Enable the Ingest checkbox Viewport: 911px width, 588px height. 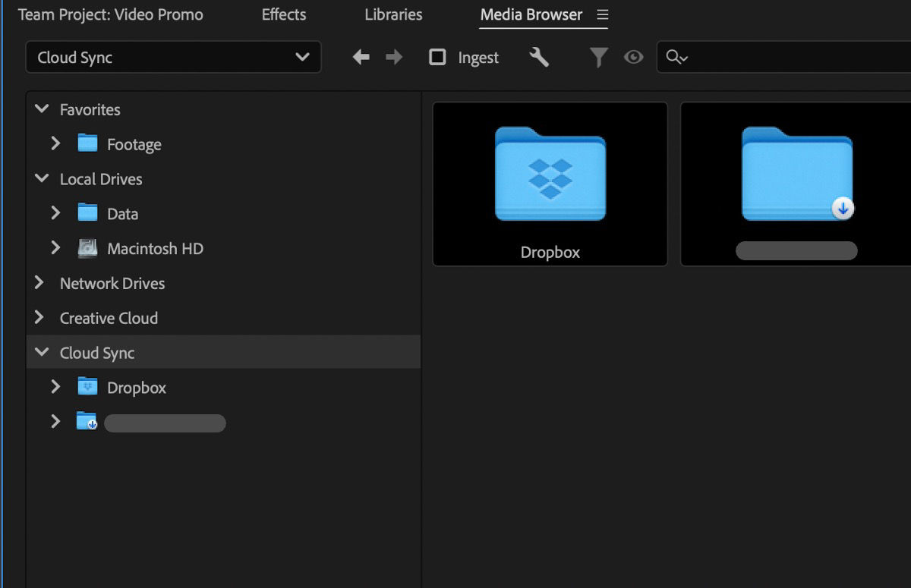tap(437, 57)
